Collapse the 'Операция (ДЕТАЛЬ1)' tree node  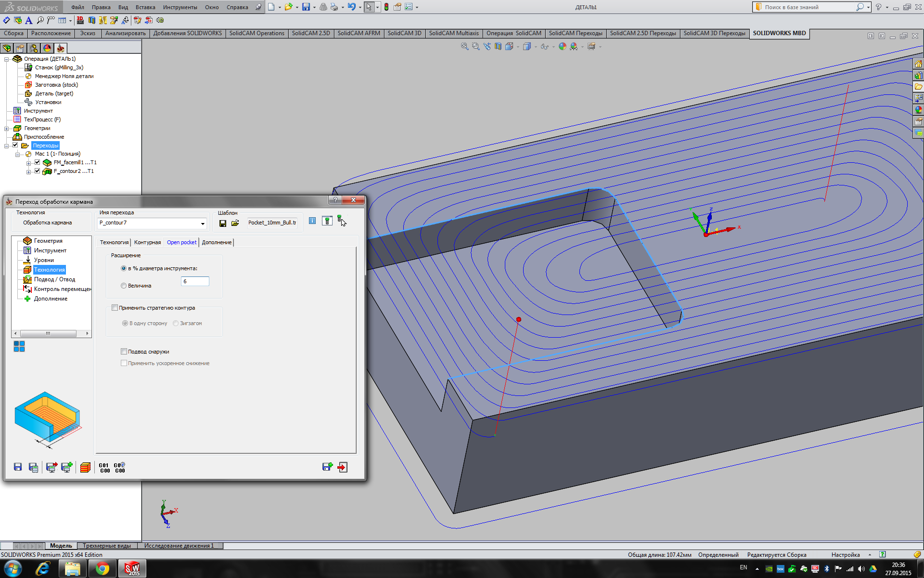[7, 59]
